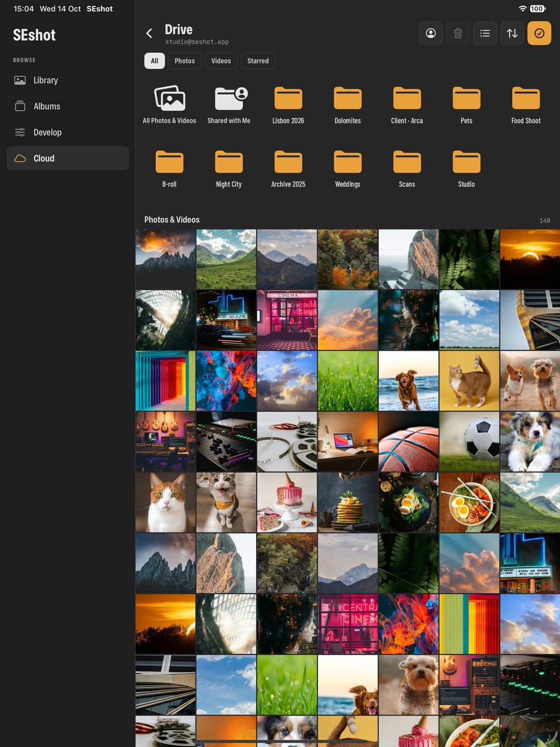Screen dimensions: 560x747
Task: Click the Wi-Fi status icon
Action: coord(523,9)
